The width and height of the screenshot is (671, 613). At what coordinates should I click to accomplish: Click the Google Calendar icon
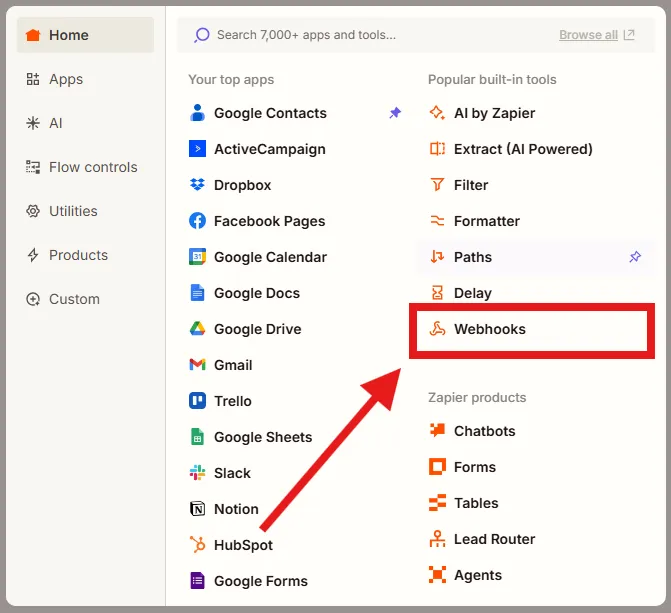(197, 257)
